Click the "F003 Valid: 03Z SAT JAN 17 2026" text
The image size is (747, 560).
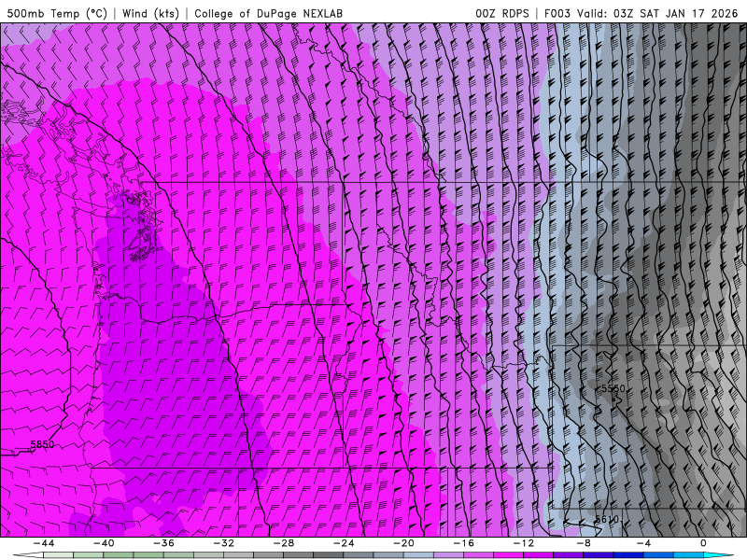[641, 13]
